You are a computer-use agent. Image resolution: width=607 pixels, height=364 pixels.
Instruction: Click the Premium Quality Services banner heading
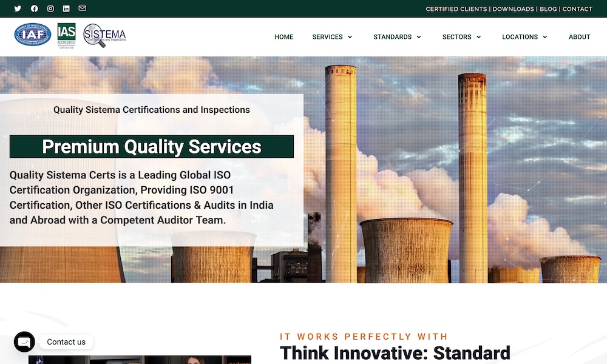point(152,147)
